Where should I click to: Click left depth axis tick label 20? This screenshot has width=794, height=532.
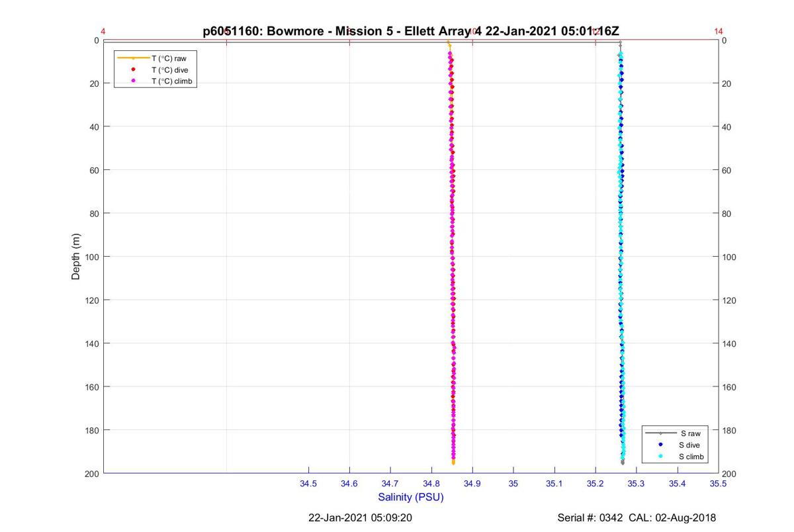click(95, 83)
